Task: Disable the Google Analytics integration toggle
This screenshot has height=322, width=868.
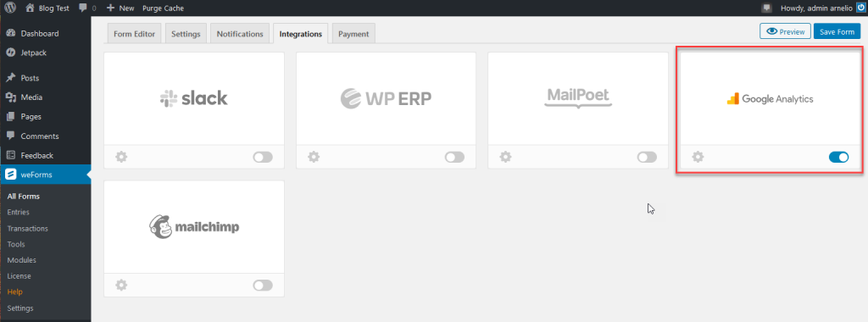Action: (838, 158)
